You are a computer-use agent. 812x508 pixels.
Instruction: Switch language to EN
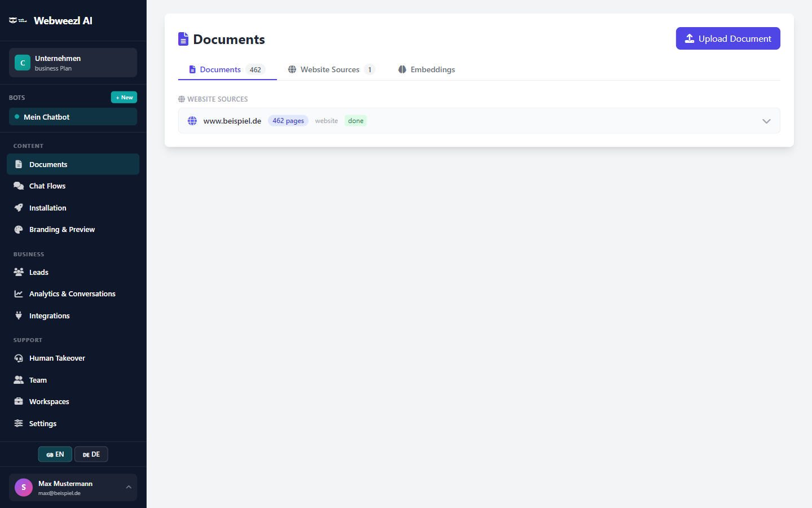tap(55, 454)
